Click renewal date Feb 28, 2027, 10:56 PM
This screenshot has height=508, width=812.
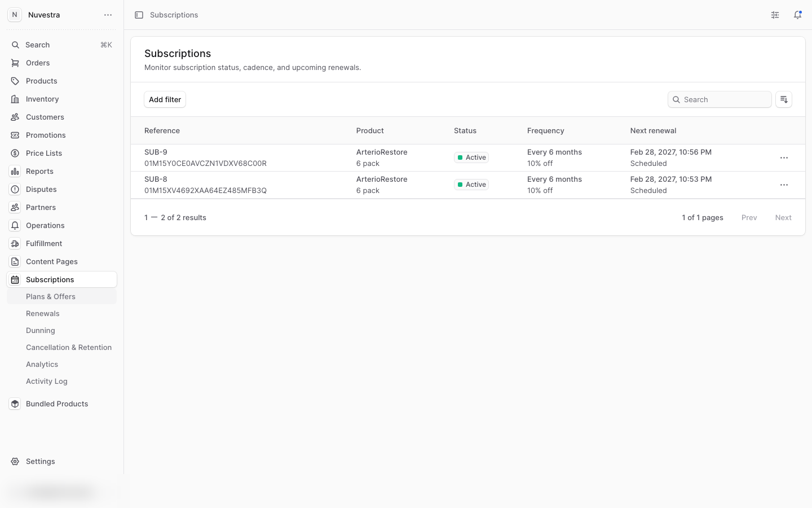coord(671,152)
